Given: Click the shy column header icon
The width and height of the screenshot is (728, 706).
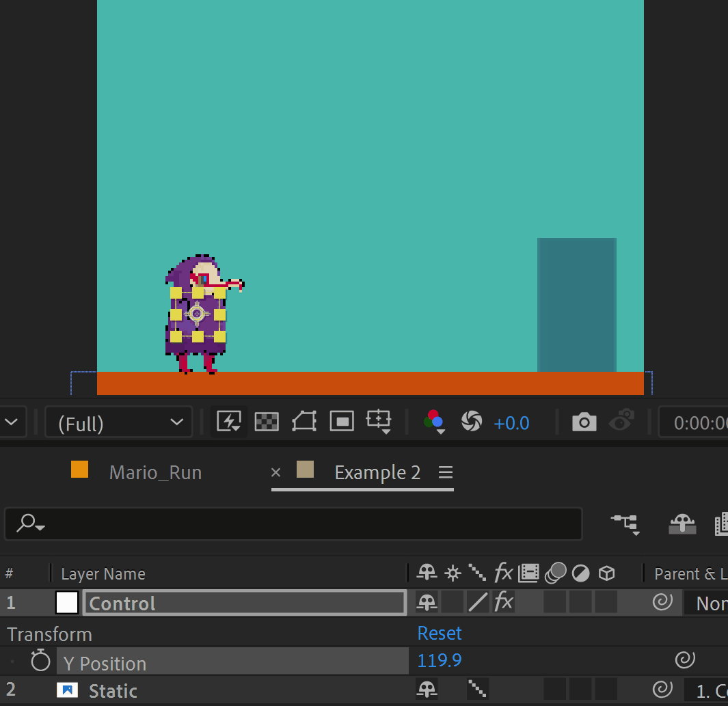Looking at the screenshot, I should point(427,573).
